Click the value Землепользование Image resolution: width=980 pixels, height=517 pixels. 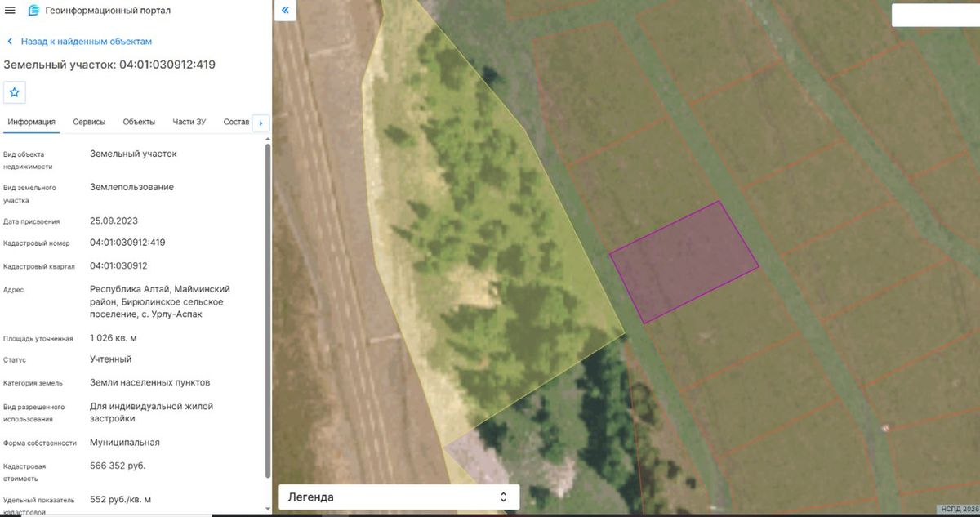[x=131, y=187]
